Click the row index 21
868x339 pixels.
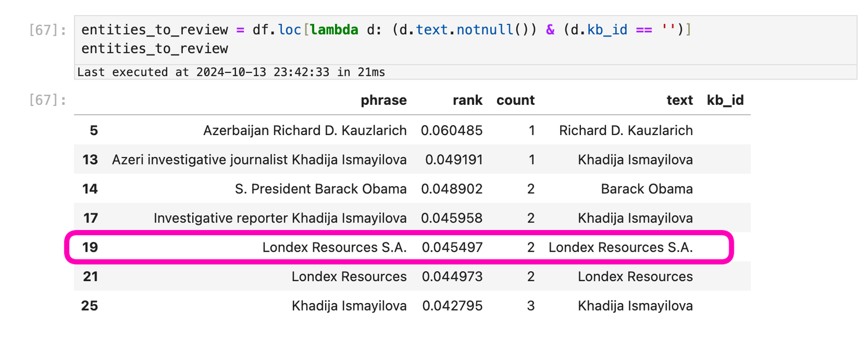coord(90,276)
